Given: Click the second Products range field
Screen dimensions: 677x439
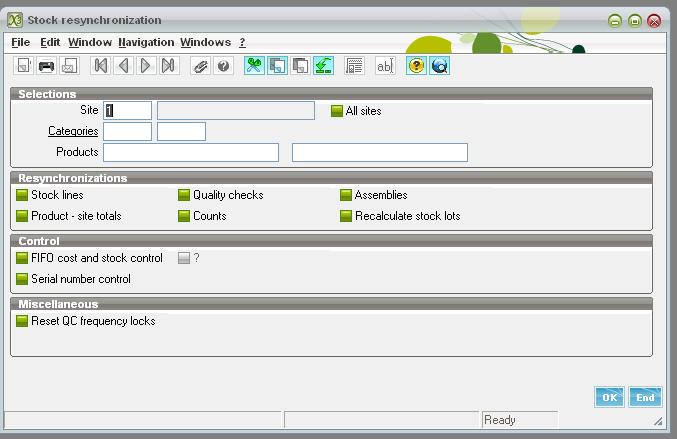Looking at the screenshot, I should 380,153.
